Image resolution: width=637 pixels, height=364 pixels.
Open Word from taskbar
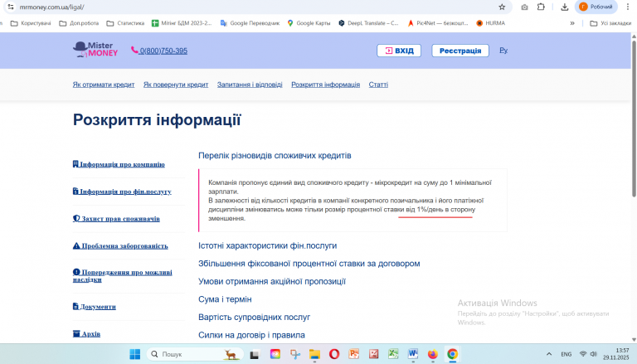click(x=413, y=354)
